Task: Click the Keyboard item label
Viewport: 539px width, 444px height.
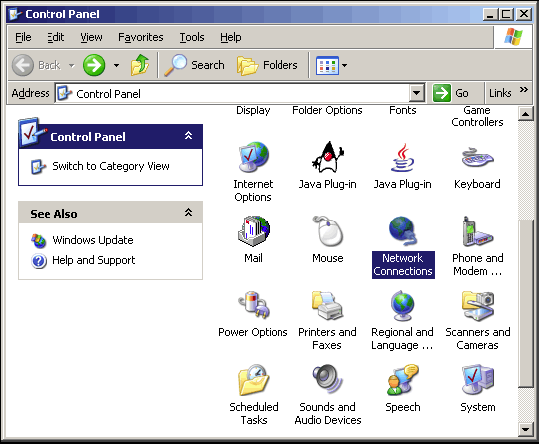Action: coord(477,184)
